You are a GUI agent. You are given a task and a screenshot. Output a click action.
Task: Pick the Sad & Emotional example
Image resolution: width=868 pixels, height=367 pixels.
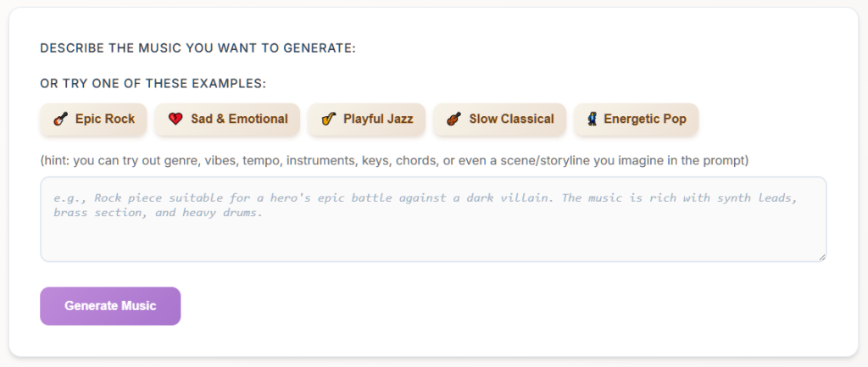[x=239, y=120]
